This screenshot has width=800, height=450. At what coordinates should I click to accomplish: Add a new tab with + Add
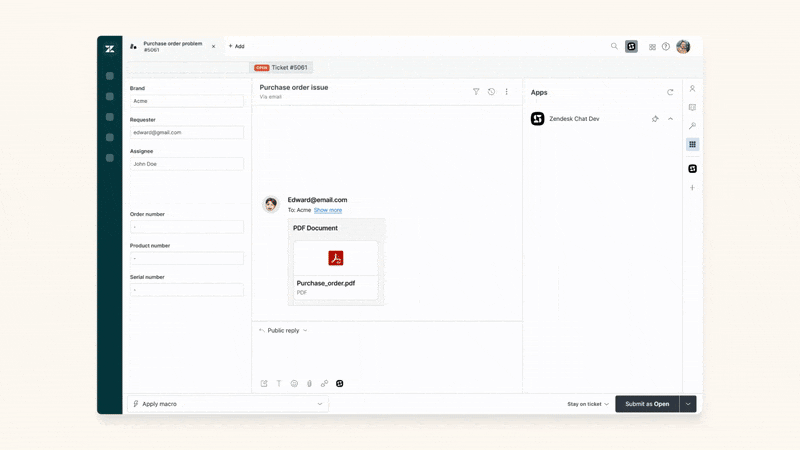point(236,46)
